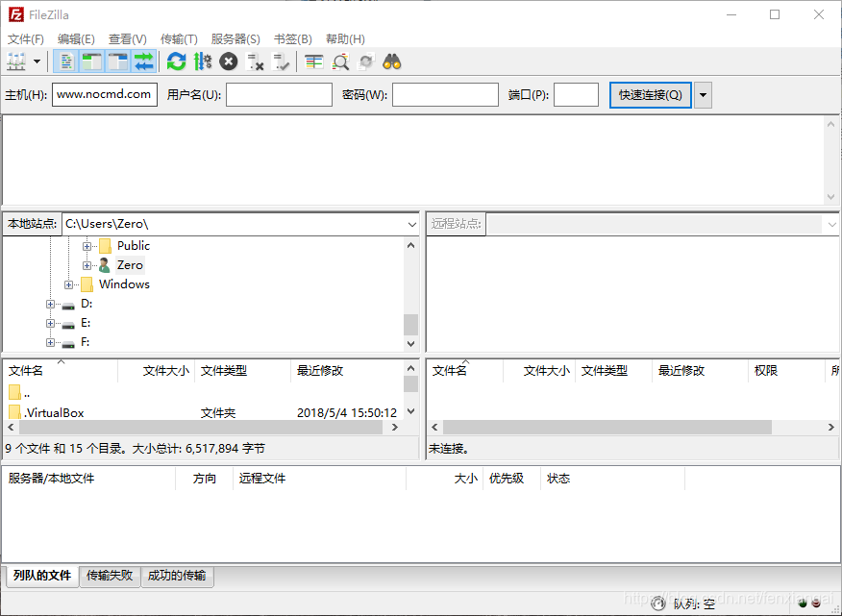
Task: Reconnect to the last server
Action: click(x=281, y=62)
